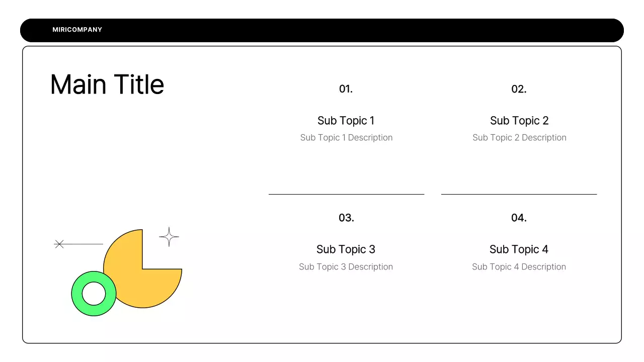644x362 pixels.
Task: Click the Sub Topic 3 Description text
Action: click(346, 267)
